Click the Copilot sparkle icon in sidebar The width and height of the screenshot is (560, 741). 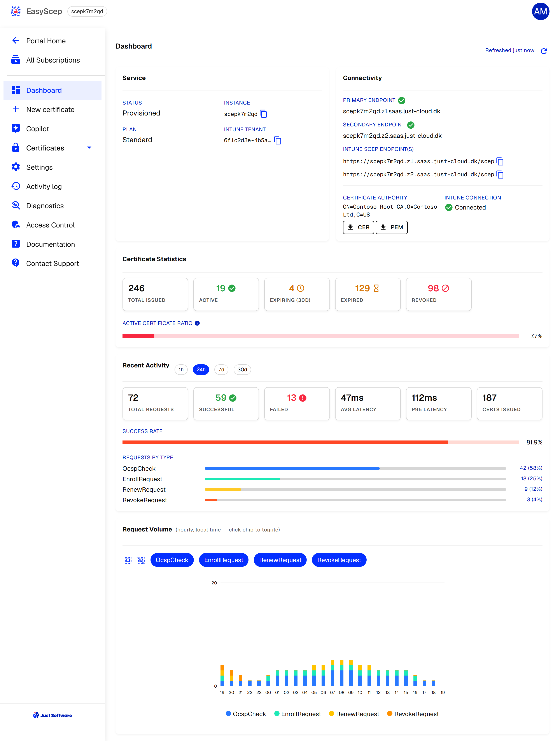16,129
